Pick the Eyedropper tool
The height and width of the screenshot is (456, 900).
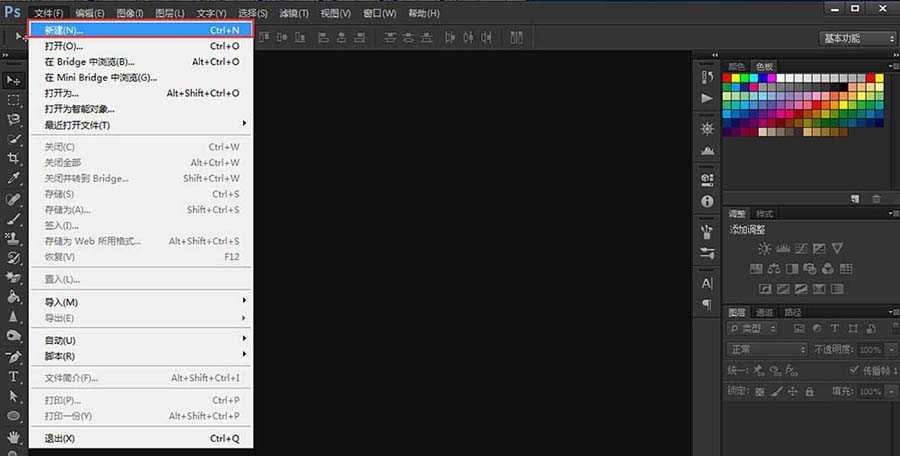click(x=14, y=178)
